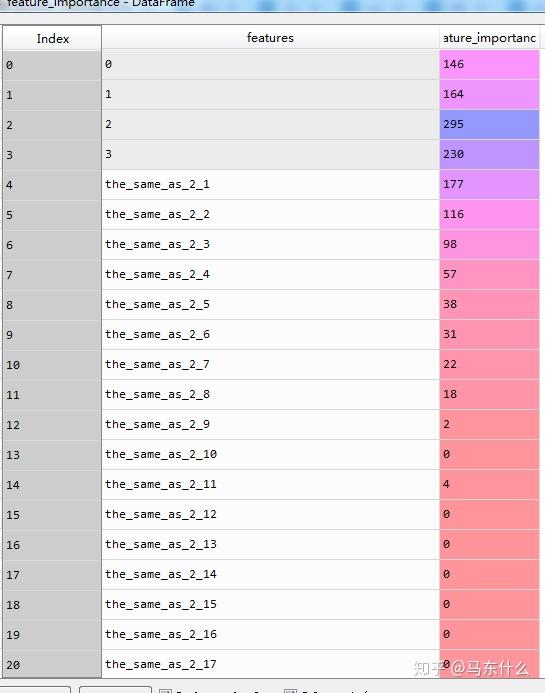Sort by the features column header

tap(270, 38)
